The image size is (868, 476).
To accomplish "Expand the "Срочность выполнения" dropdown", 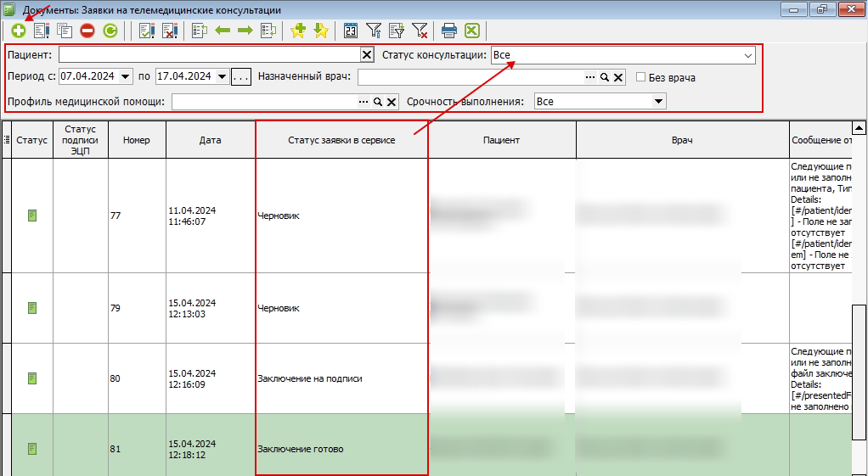I will (x=658, y=102).
